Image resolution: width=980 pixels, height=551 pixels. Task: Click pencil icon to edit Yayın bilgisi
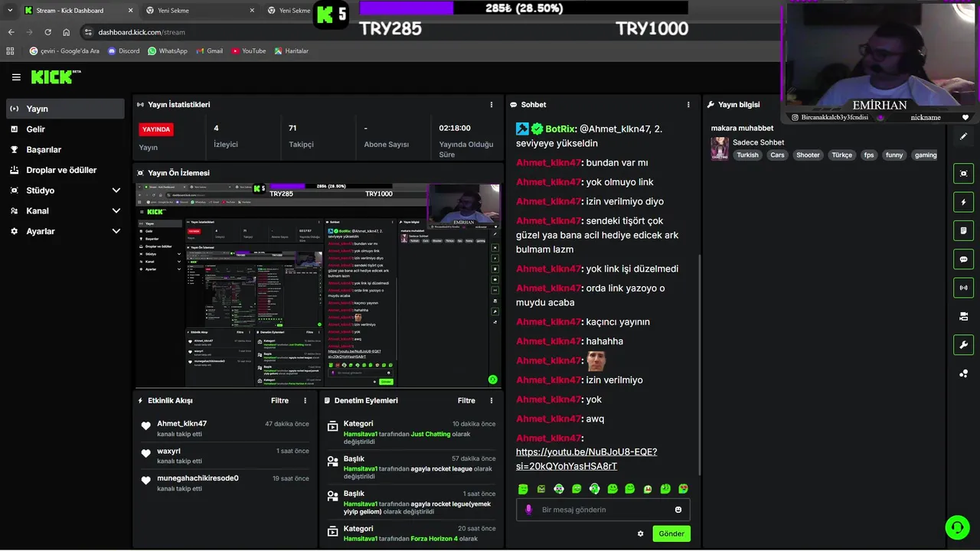tap(964, 136)
